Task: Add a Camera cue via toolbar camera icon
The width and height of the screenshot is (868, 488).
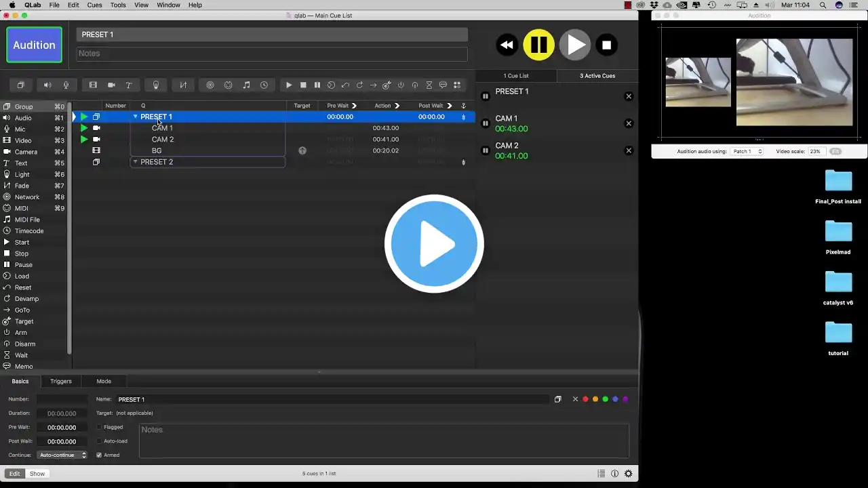Action: [111, 85]
